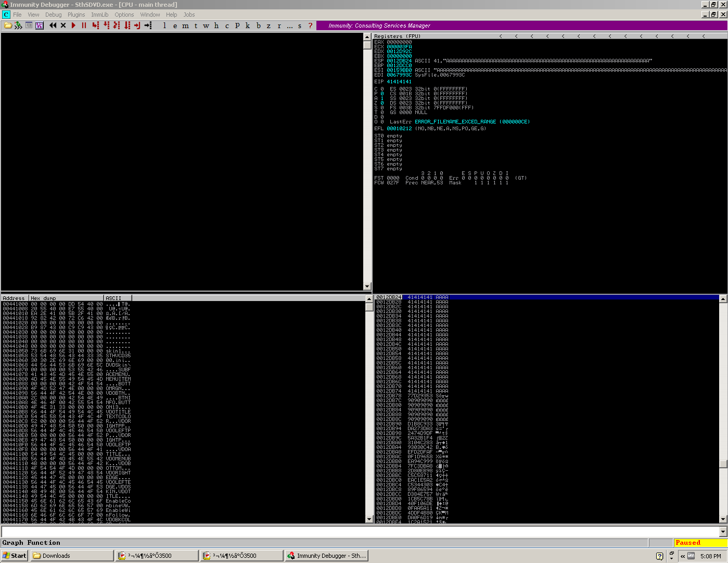Click stack pane scroll-up arrow
The height and width of the screenshot is (563, 728).
tap(723, 298)
